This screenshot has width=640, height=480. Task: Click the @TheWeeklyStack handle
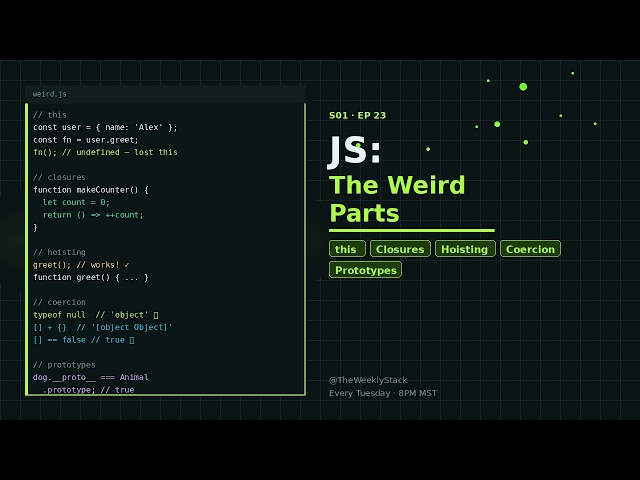tap(368, 380)
